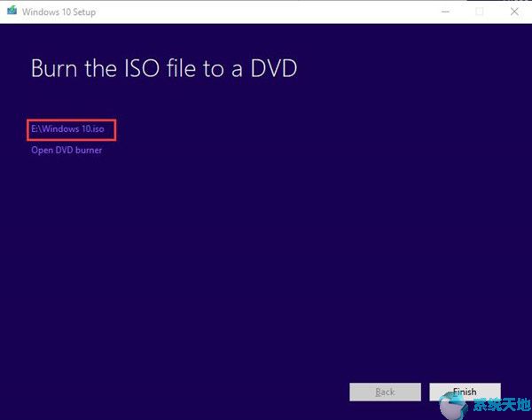
Task: Click the Finish button
Action: click(x=465, y=392)
